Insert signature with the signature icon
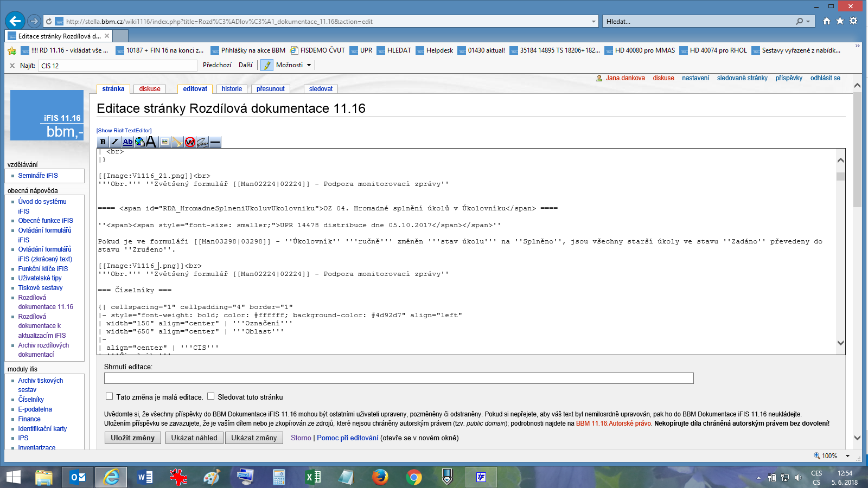868x488 pixels. [202, 142]
